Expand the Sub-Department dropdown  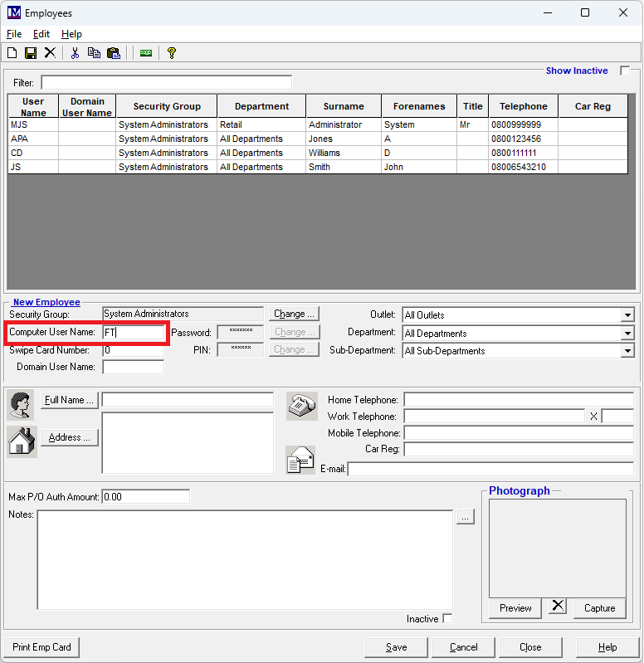point(627,351)
